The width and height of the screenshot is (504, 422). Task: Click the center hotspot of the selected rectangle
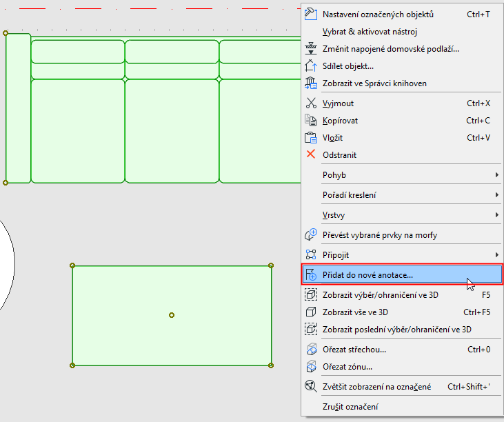coord(172,315)
